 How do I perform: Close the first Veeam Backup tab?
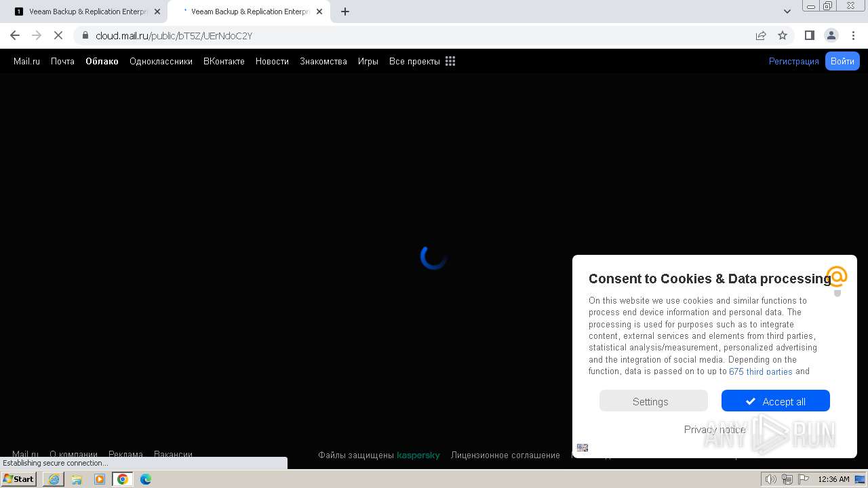pyautogui.click(x=157, y=12)
